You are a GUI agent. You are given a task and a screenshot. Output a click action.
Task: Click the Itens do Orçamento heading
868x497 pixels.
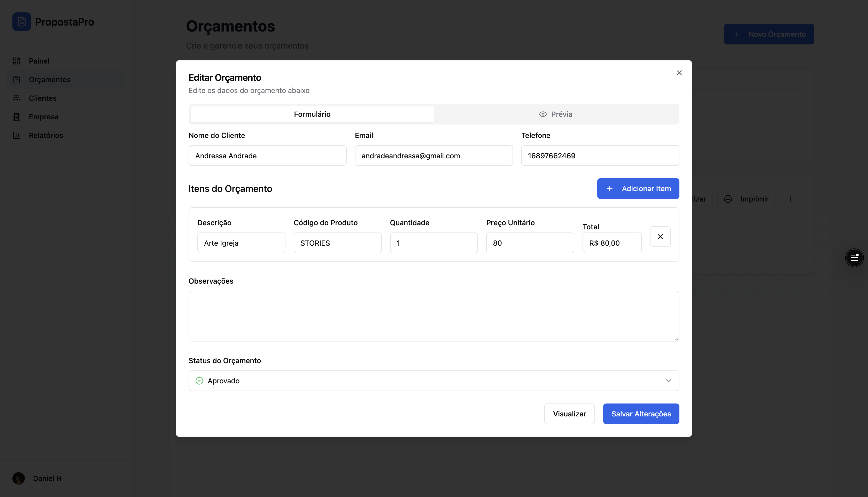click(230, 189)
